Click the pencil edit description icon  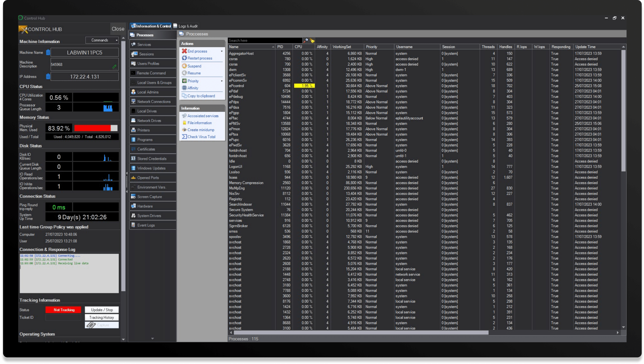(x=114, y=67)
